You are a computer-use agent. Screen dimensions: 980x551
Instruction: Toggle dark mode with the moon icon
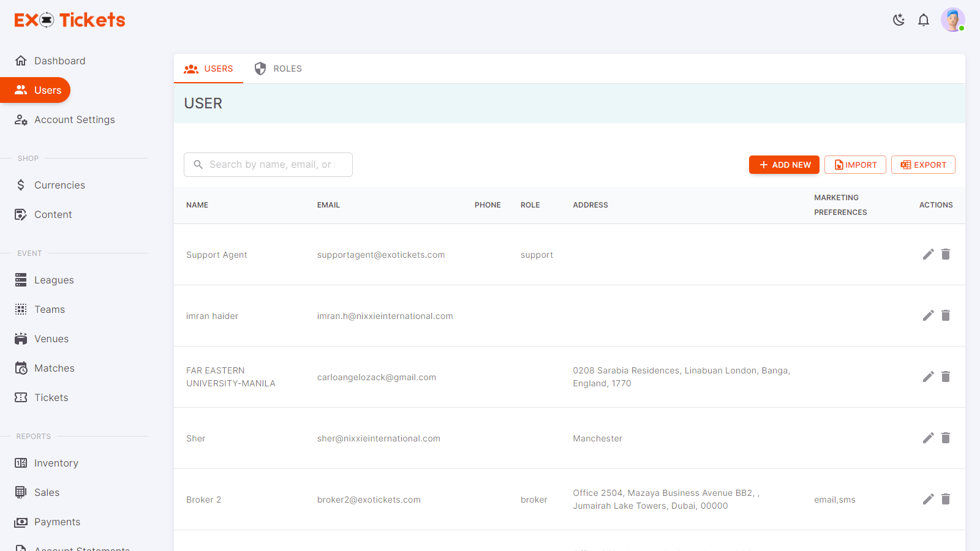pyautogui.click(x=899, y=20)
